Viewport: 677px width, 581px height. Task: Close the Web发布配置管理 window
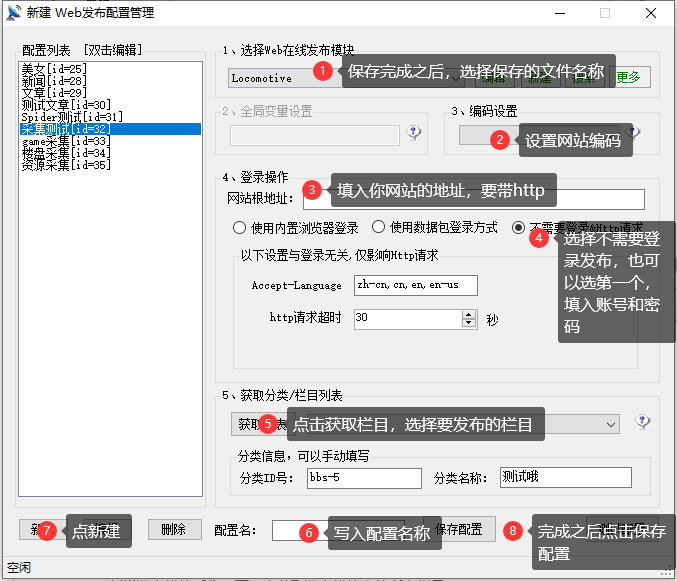pos(651,13)
